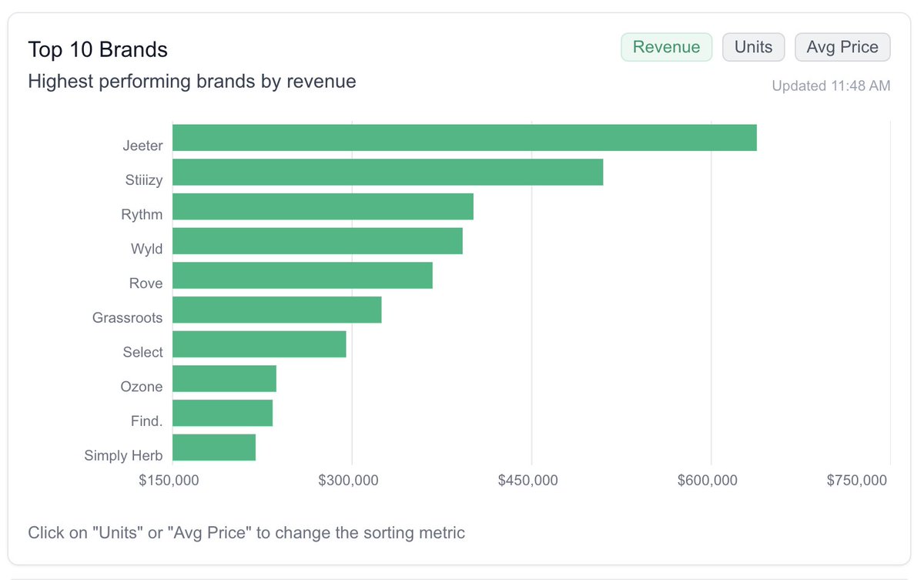The height and width of the screenshot is (580, 924).
Task: Click the Grassroots revenue bar
Action: (277, 310)
